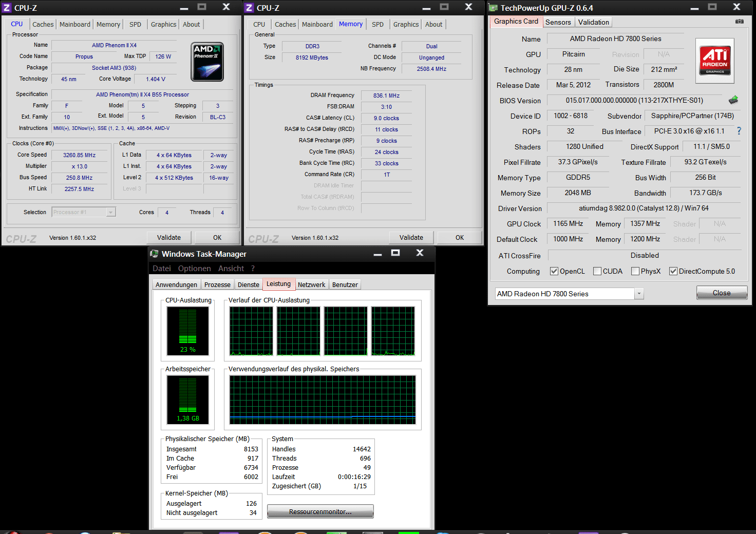Select the Graphics Card tab in GPU-Z

(x=516, y=21)
